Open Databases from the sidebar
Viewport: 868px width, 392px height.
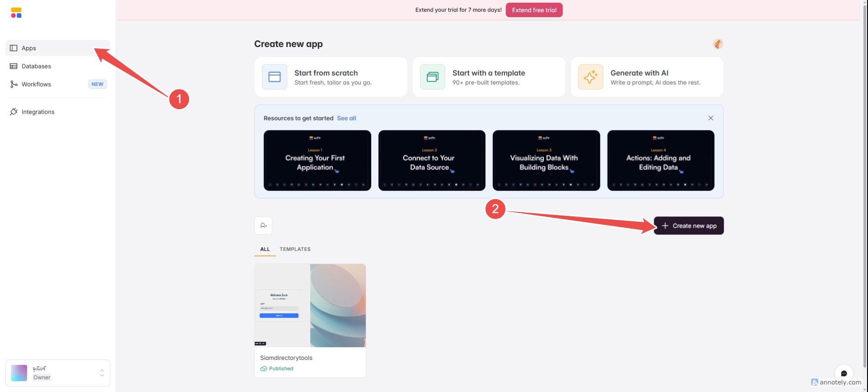36,67
